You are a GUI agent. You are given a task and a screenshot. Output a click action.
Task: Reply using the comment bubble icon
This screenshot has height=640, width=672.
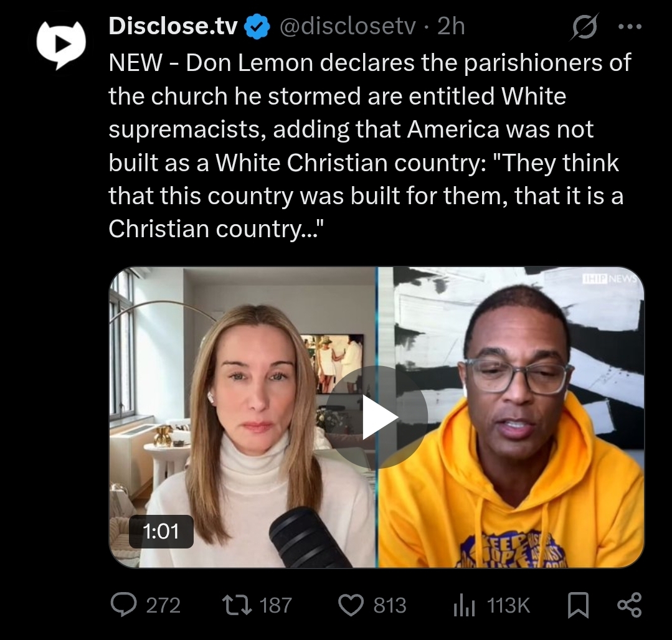[124, 605]
